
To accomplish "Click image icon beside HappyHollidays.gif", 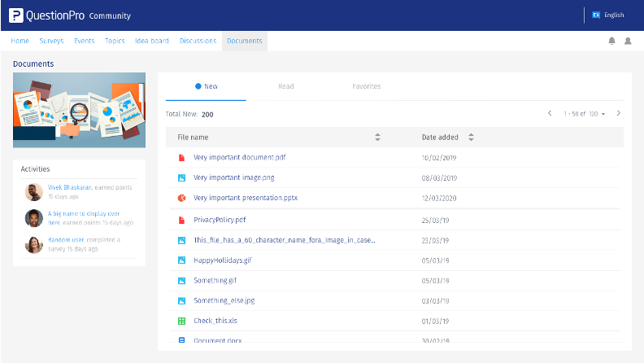I will 181,260.
